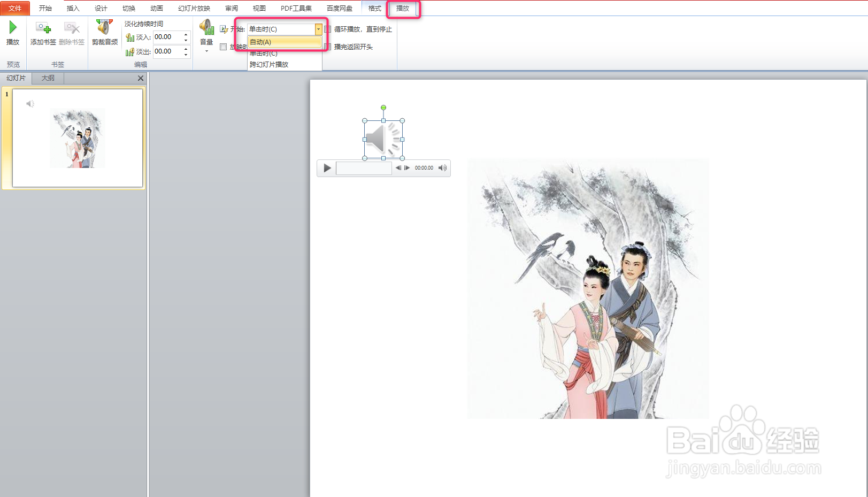Select the couple painting image
The image size is (868, 497).
tap(588, 289)
